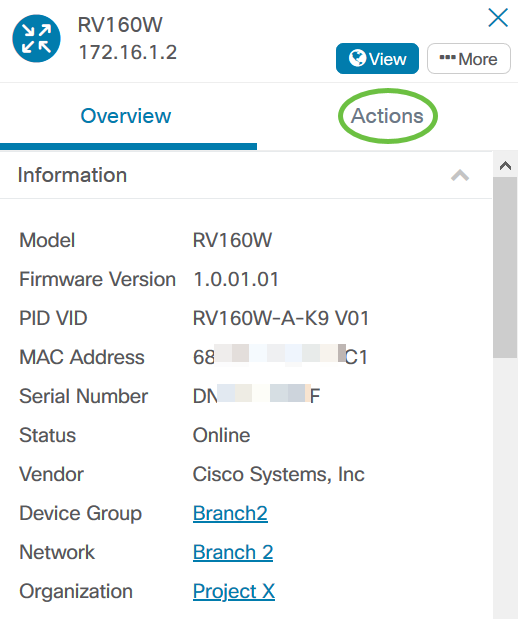Click the MAC Address label
The height and width of the screenshot is (619, 518).
[82, 357]
